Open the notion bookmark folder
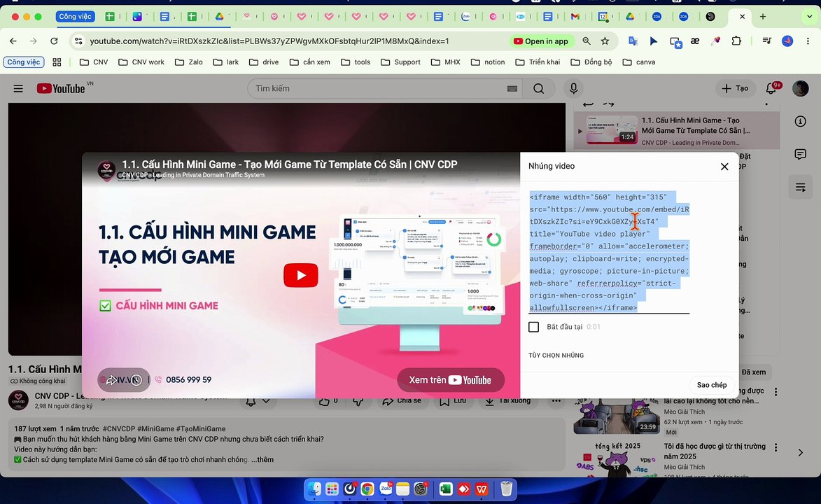This screenshot has width=821, height=504. (488, 62)
